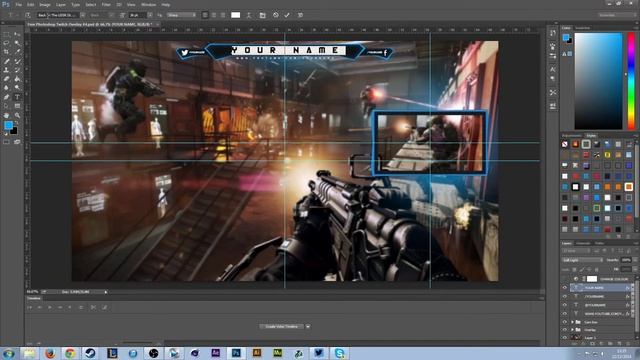
Task: Open the font style dropdown
Action: coord(111,15)
